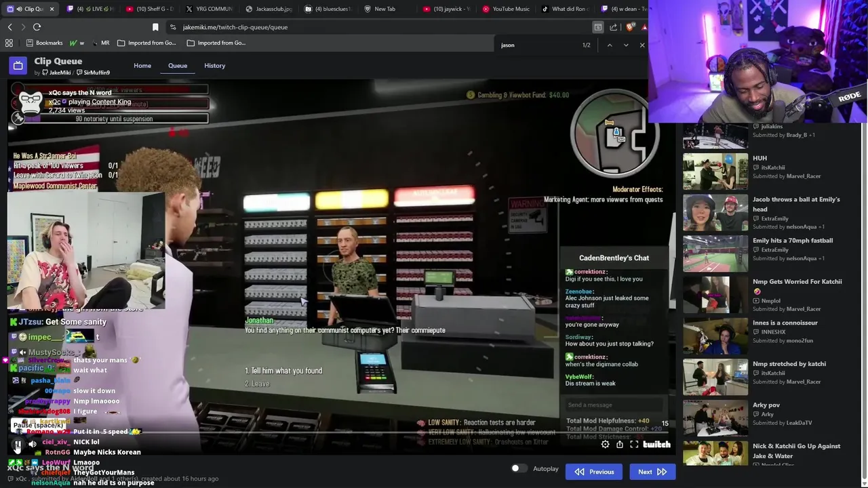Open the SirMuffin9 author link
Viewport: 868px width, 488px height.
tap(93, 73)
